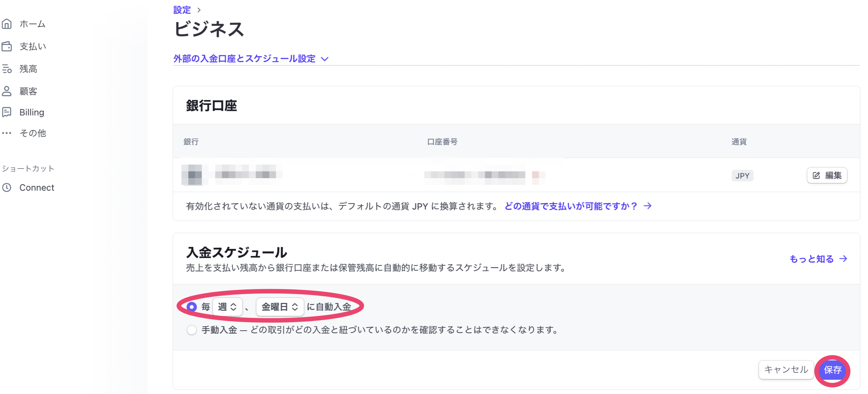Open Connect from the ショートカット section
Viewport: 868px width, 394px height.
(x=37, y=187)
